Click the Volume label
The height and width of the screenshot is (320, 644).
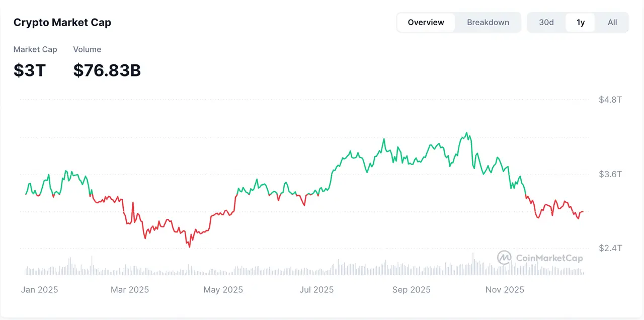87,49
